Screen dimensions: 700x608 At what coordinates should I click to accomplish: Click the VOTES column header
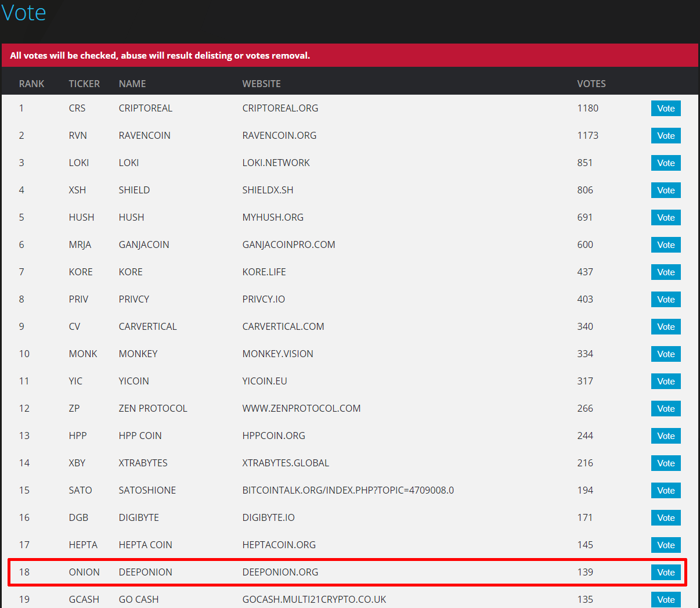coord(591,84)
